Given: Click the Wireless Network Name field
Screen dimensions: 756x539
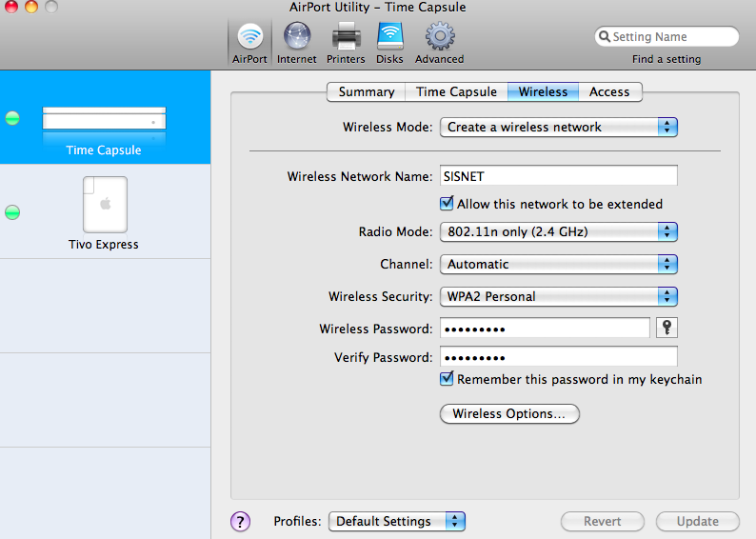Looking at the screenshot, I should (559, 176).
